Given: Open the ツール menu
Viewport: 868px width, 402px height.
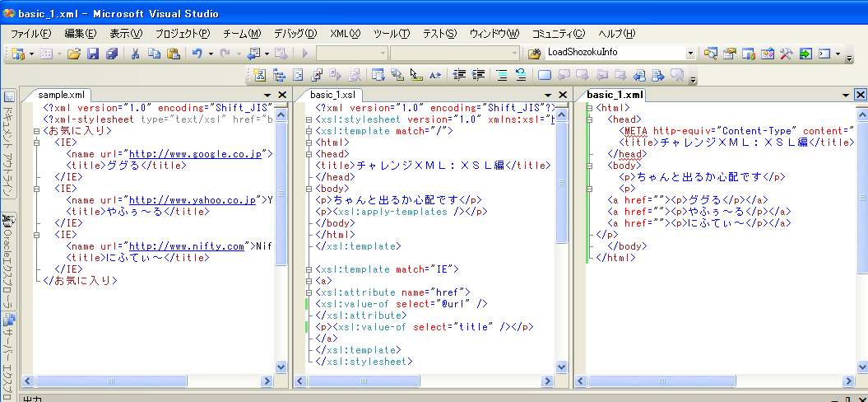Looking at the screenshot, I should [x=392, y=33].
